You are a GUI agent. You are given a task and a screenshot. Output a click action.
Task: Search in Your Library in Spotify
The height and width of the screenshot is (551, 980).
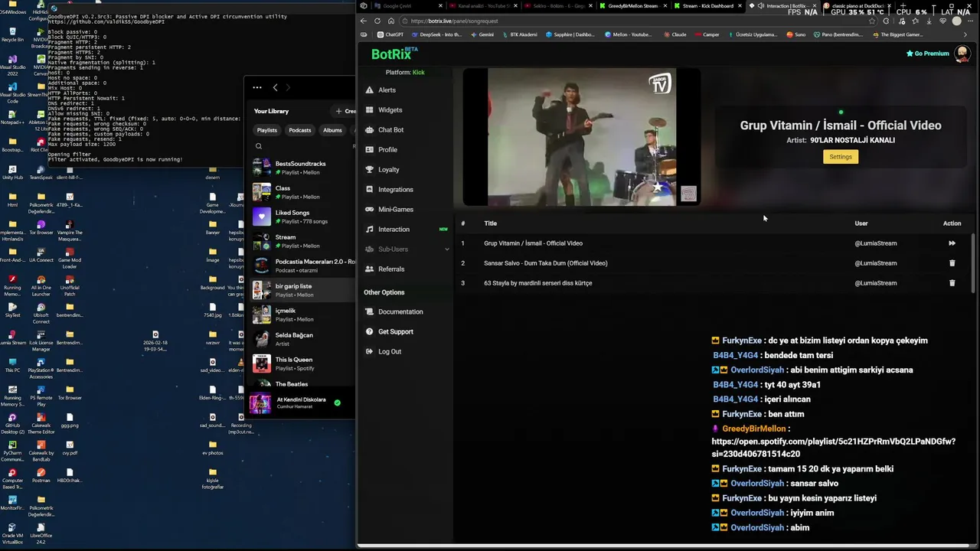pyautogui.click(x=259, y=146)
